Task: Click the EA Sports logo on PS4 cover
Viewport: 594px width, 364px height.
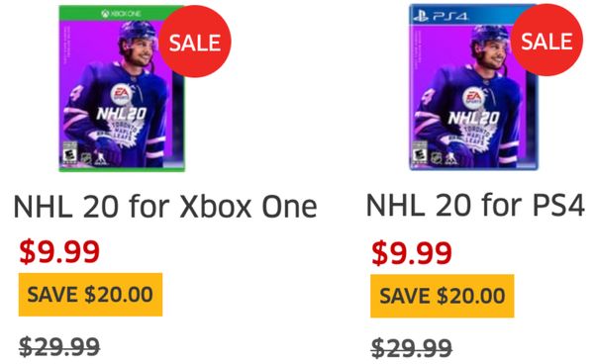Action: click(x=473, y=98)
